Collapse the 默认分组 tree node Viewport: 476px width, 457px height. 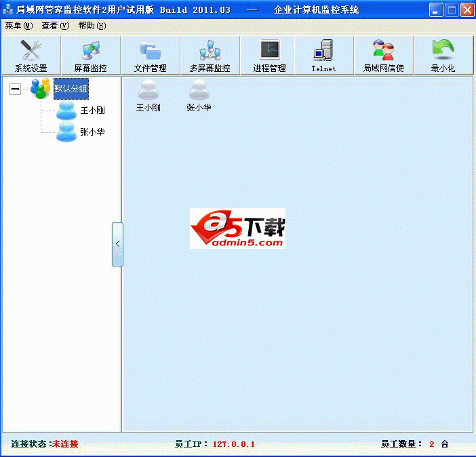pyautogui.click(x=15, y=89)
